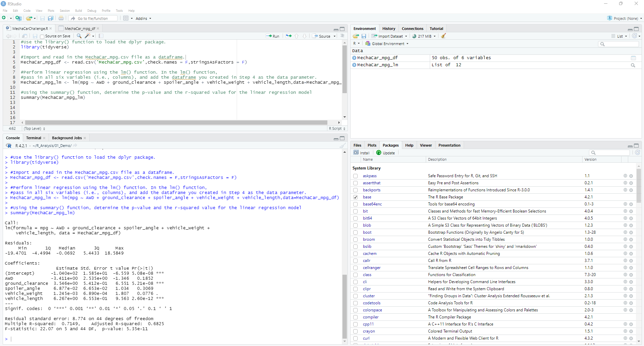
Task: Click the New File icon in main toolbar
Action: tap(4, 18)
